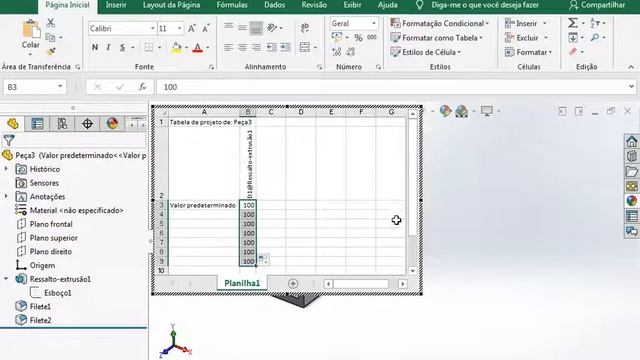
Task: Open SolidWorks FeatureManager tree tab
Action: pyautogui.click(x=13, y=124)
